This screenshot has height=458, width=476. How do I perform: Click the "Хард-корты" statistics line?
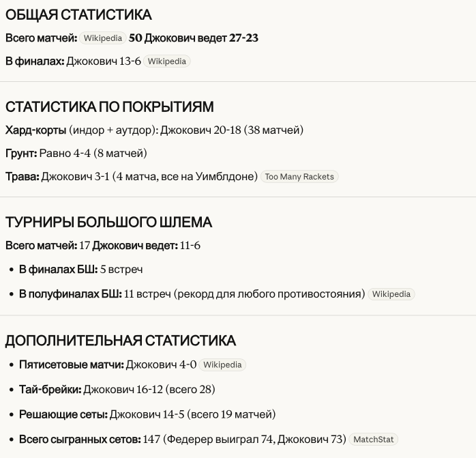pyautogui.click(x=154, y=130)
